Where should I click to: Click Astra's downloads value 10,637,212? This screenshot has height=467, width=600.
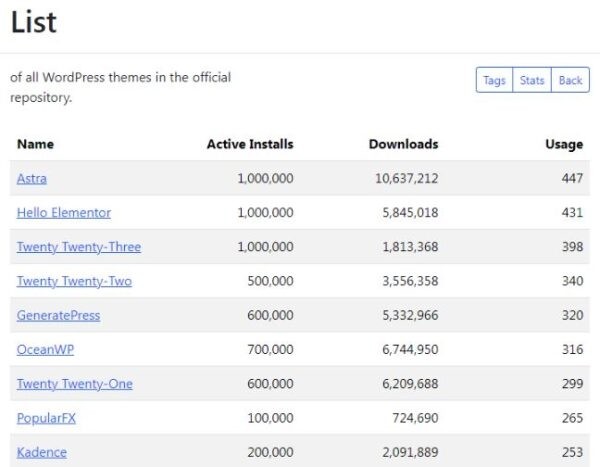point(403,179)
